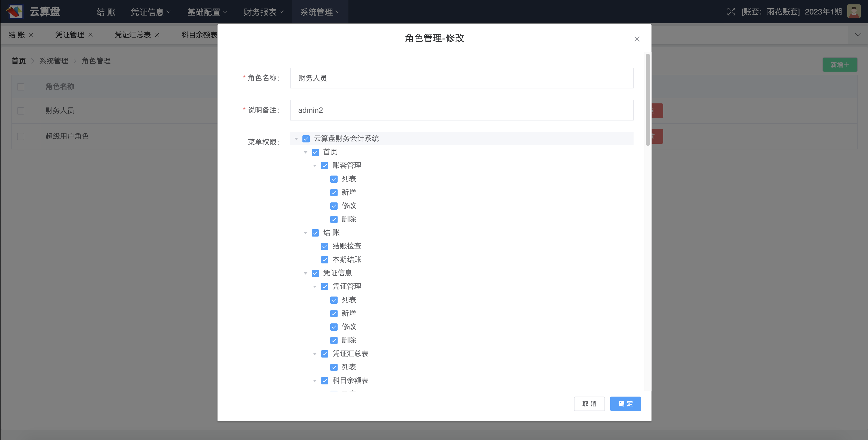This screenshot has width=868, height=440.
Task: Uncheck 新增 under 凭证管理
Action: (x=334, y=314)
